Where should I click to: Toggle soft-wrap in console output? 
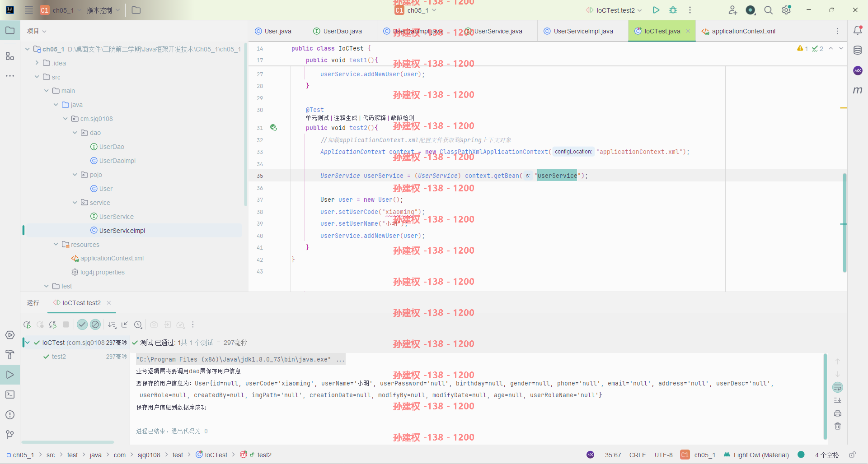coord(837,387)
